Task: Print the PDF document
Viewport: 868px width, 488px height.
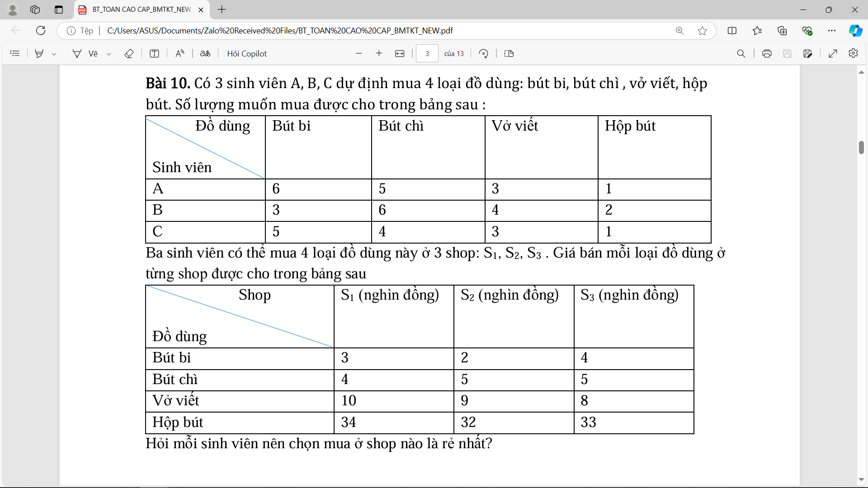Action: pos(767,53)
